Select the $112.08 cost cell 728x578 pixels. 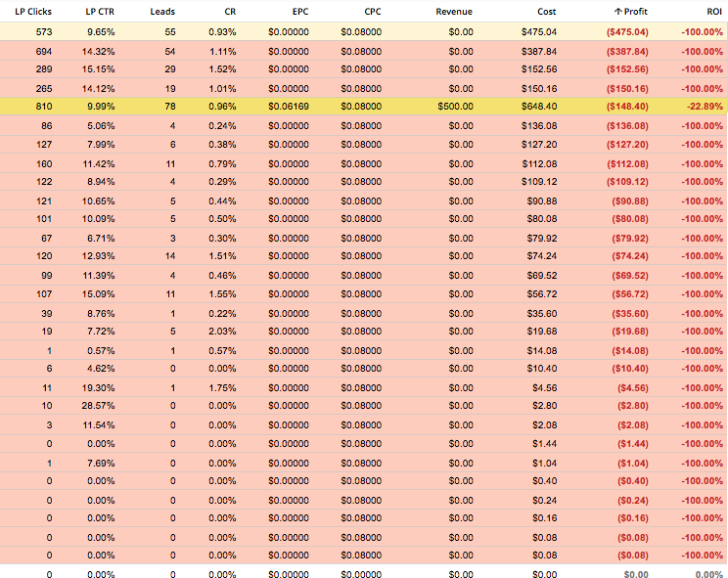coord(539,163)
